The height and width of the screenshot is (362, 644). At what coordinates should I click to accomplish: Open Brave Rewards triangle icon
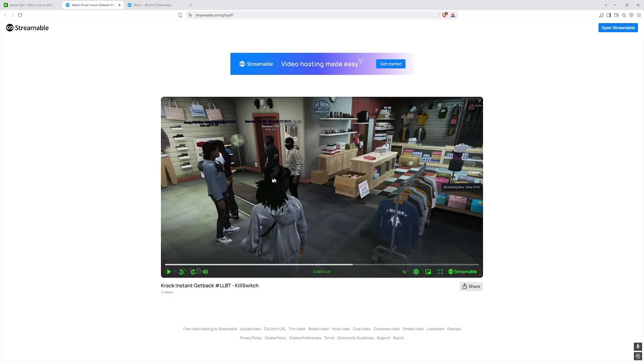pos(453,15)
